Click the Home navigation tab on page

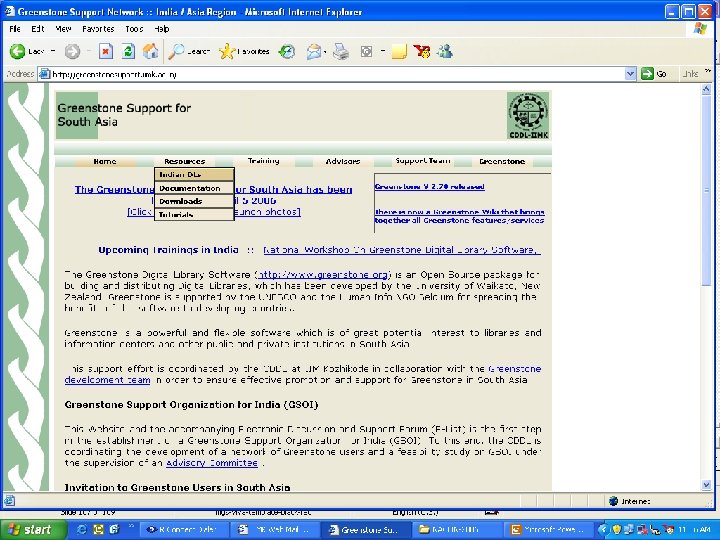(105, 161)
